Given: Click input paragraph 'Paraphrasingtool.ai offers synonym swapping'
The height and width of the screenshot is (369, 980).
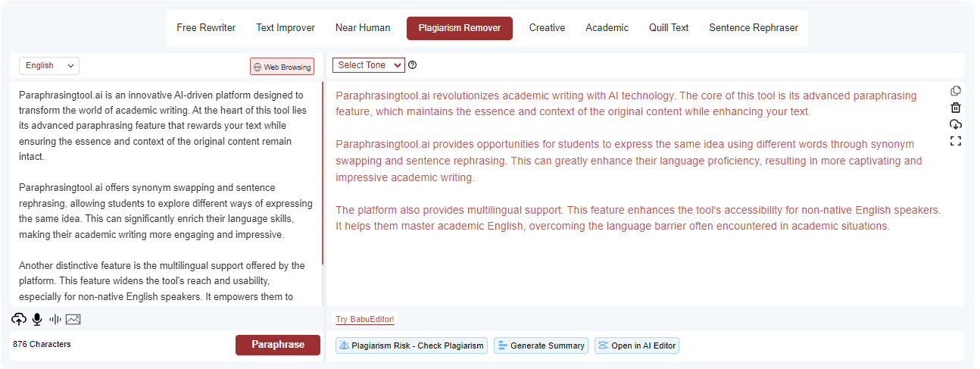Looking at the screenshot, I should (166, 211).
